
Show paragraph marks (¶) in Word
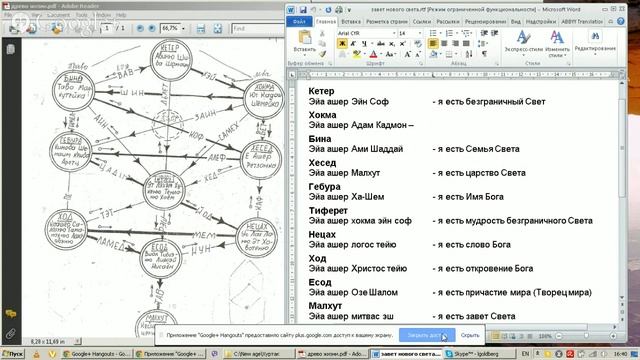(x=484, y=54)
